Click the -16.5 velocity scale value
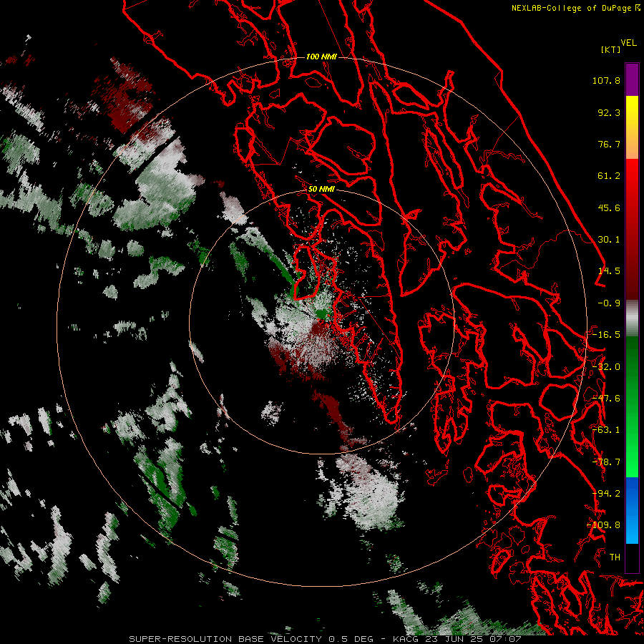Image resolution: width=644 pixels, height=644 pixels. (x=606, y=335)
